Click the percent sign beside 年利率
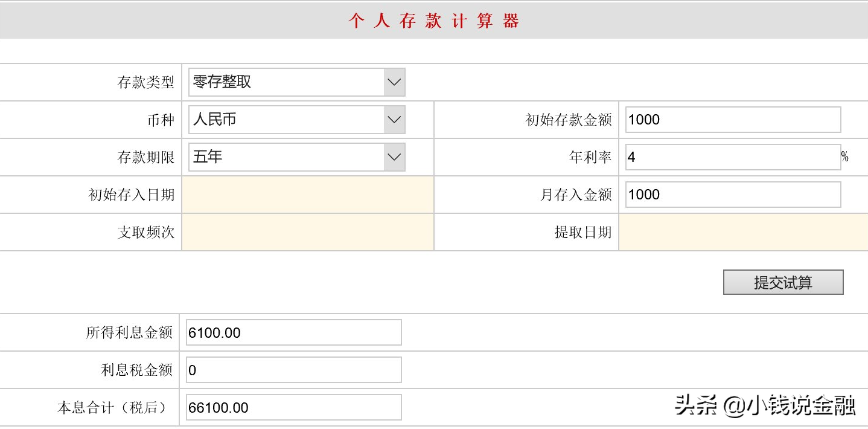868x429 pixels. coord(846,157)
